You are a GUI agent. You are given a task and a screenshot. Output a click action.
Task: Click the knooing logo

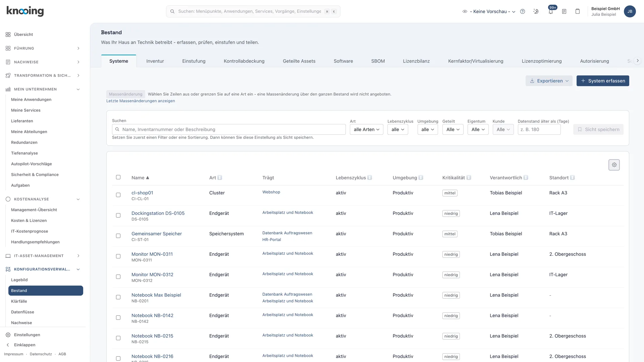click(x=25, y=11)
